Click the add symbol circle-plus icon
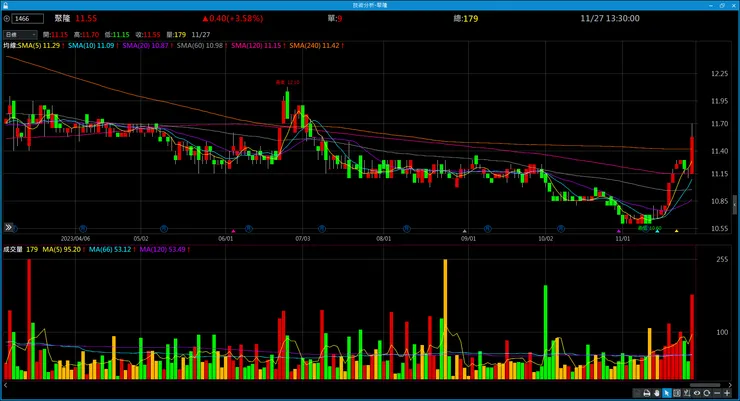Image resolution: width=740 pixels, height=401 pixels. [7, 19]
